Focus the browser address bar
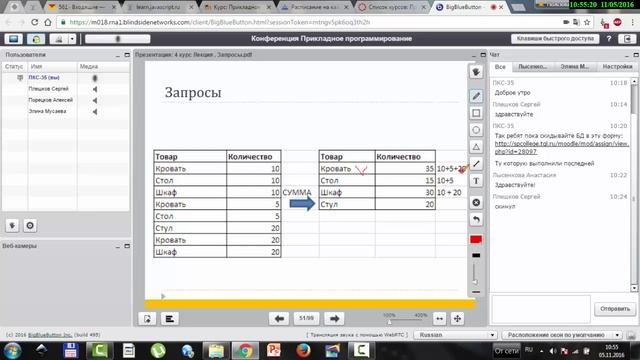 310,22
